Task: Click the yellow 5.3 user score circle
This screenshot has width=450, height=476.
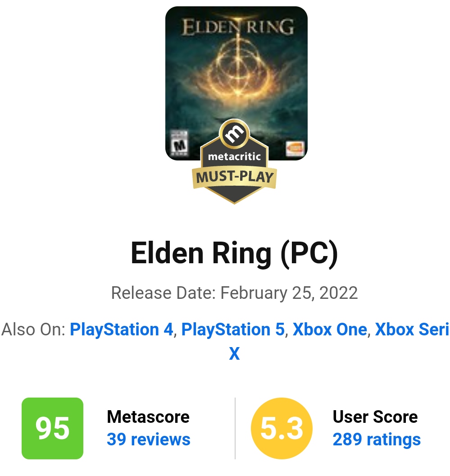Action: 282,428
